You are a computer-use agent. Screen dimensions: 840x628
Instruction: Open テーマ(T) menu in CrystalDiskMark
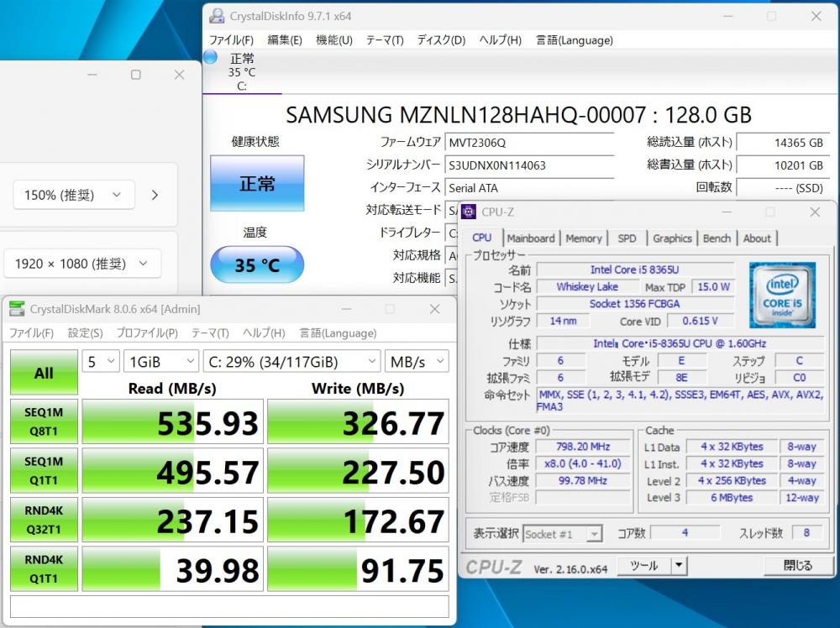210,333
